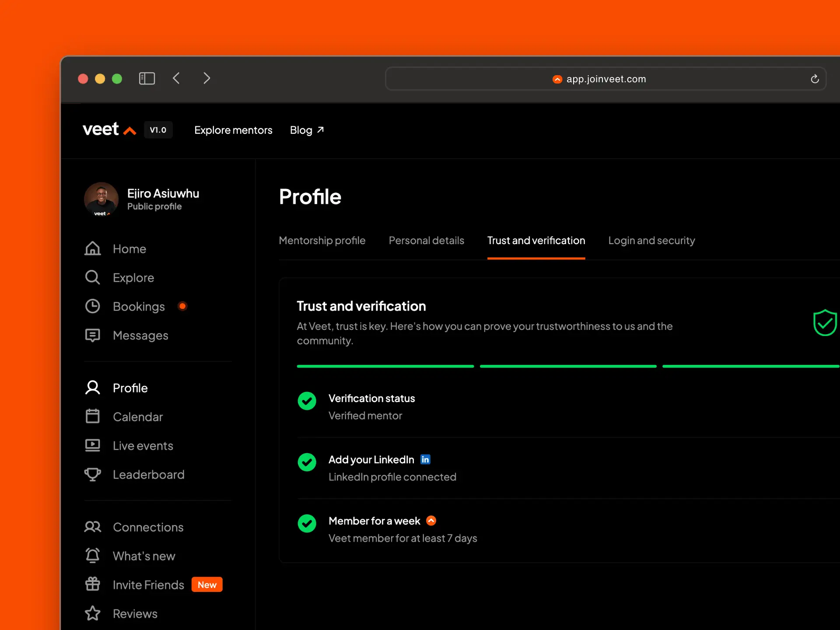The width and height of the screenshot is (840, 630).
Task: Click the first green progress bar segment
Action: coord(385,366)
